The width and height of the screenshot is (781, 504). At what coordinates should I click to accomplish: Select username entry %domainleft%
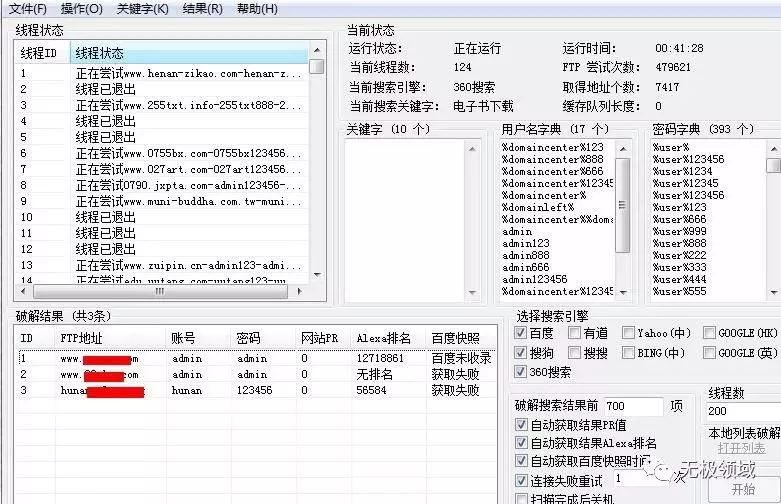538,207
